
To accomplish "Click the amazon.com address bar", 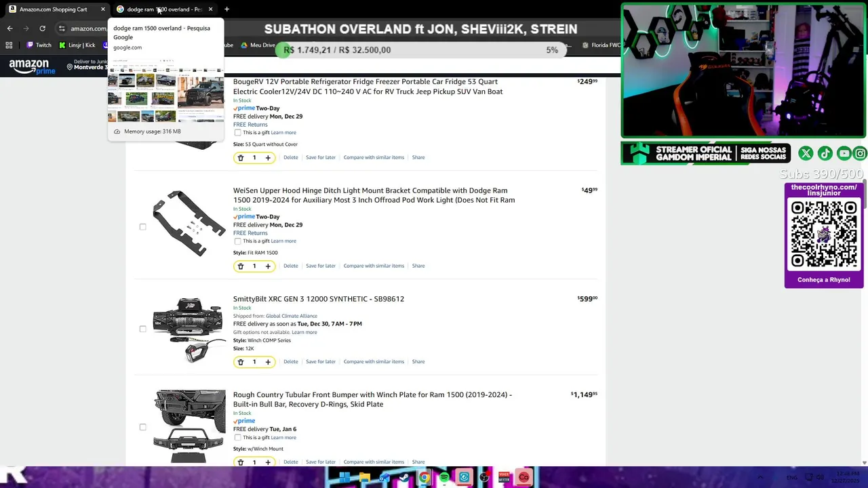I will tap(88, 28).
